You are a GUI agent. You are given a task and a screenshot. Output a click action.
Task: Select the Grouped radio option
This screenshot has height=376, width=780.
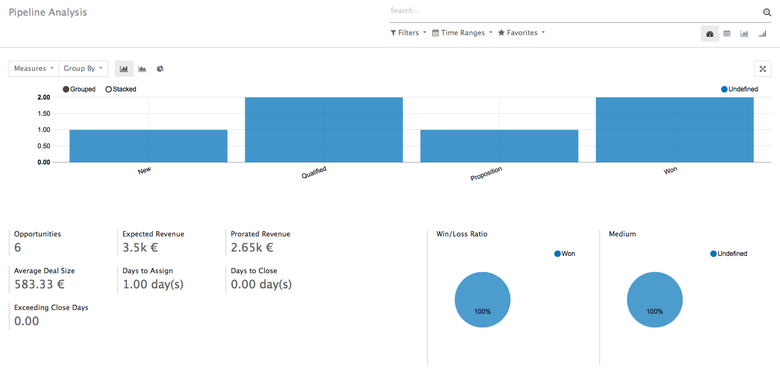(x=79, y=90)
